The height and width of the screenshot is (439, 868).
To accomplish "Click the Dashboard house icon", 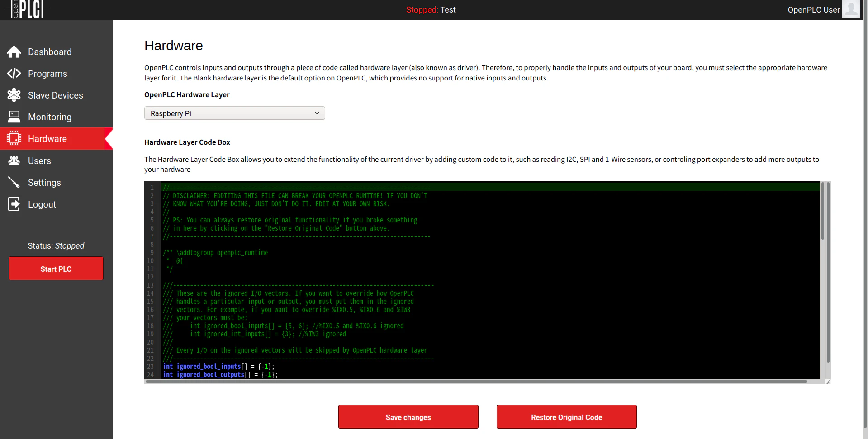I will [x=14, y=52].
